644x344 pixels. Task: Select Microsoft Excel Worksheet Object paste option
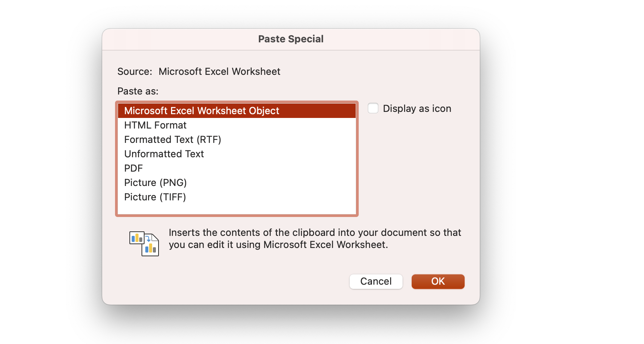[237, 111]
